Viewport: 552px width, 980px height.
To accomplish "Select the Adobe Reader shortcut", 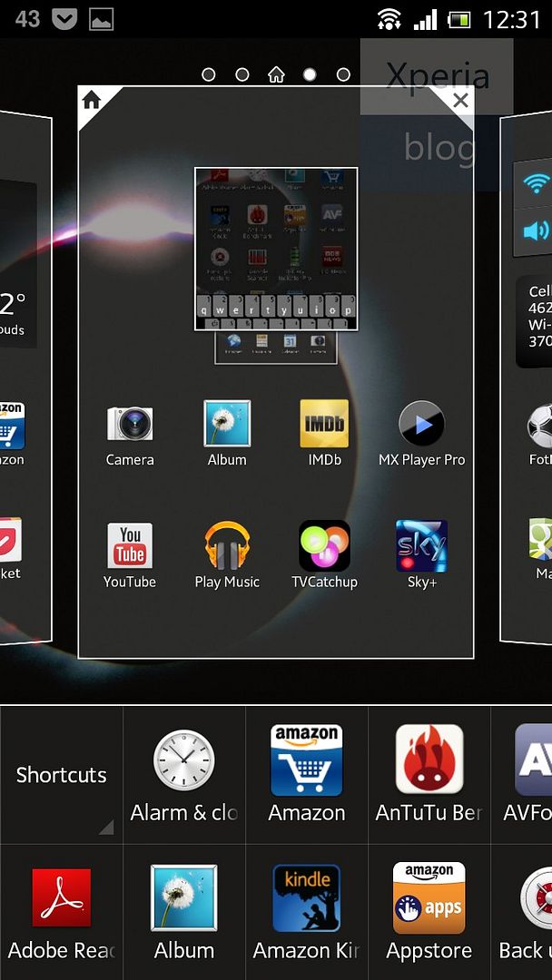I will tap(61, 913).
